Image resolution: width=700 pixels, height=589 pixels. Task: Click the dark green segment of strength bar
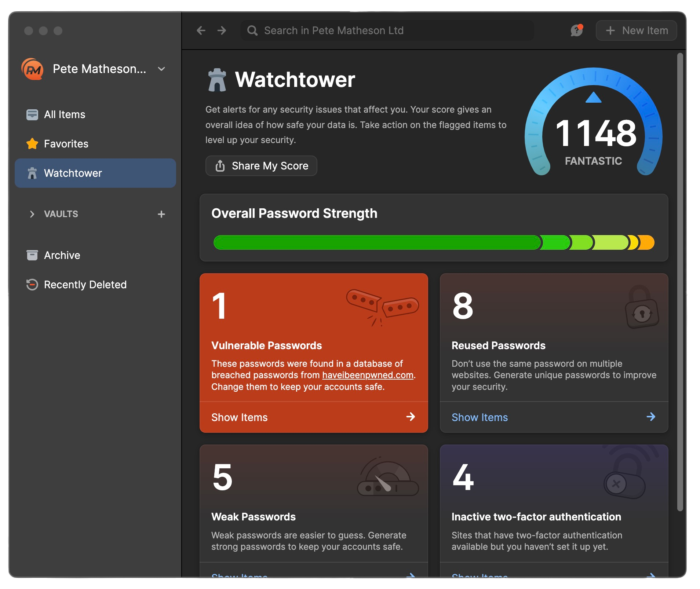377,242
